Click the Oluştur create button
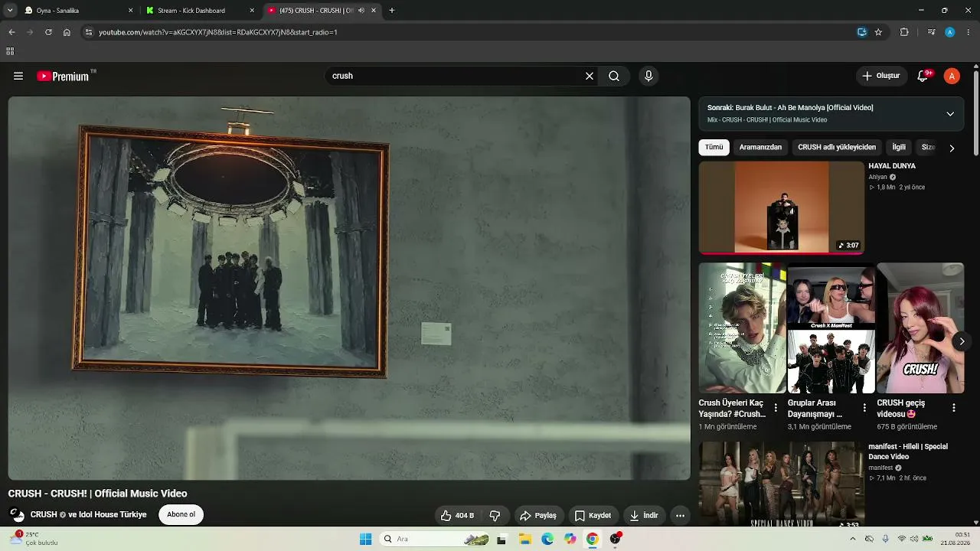Viewport: 980px width, 551px height. [x=881, y=76]
